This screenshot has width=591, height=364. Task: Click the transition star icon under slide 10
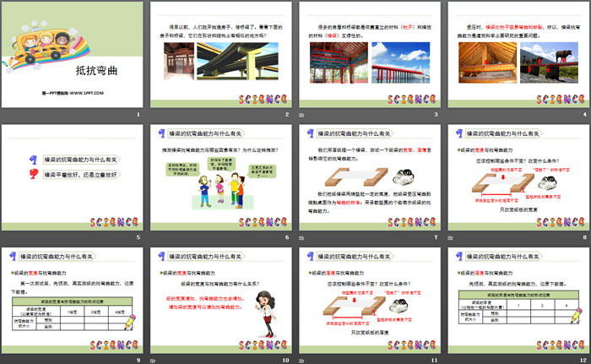(153, 361)
